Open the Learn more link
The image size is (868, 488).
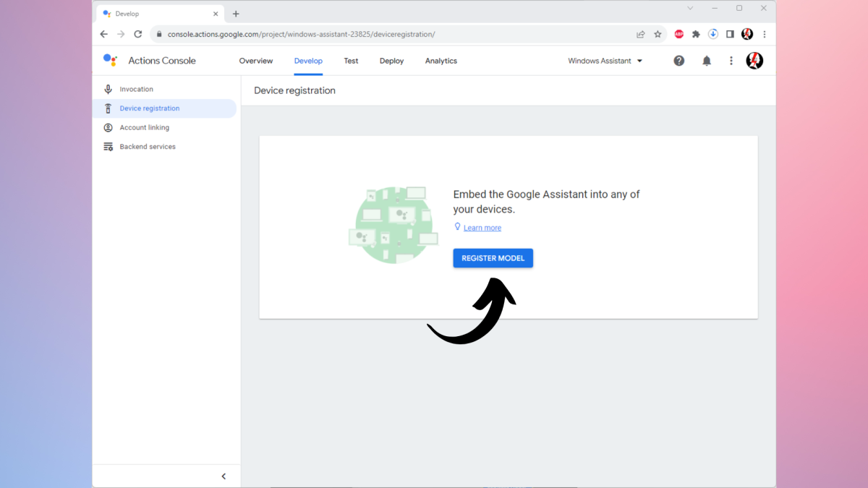482,228
